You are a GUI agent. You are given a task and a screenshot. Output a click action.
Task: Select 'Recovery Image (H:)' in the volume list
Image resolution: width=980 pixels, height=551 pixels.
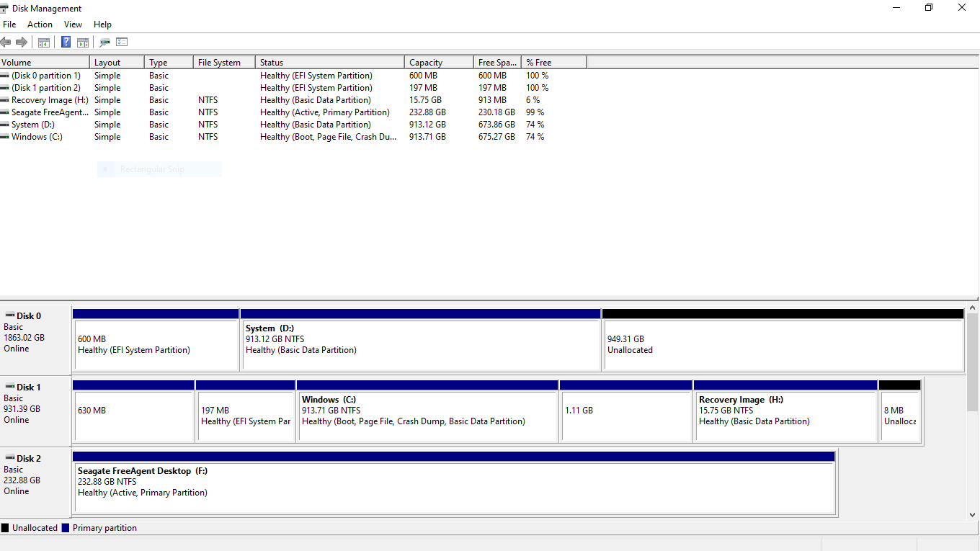[x=50, y=100]
